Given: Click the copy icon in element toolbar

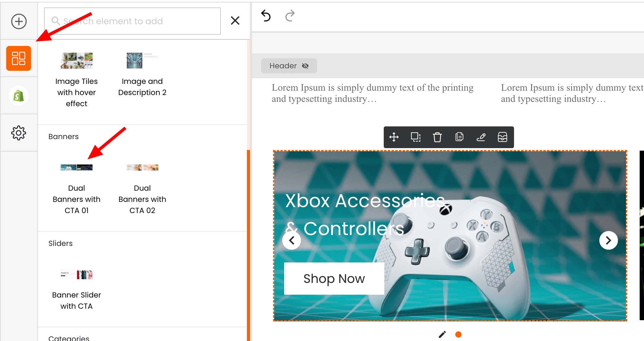Looking at the screenshot, I should (x=459, y=137).
